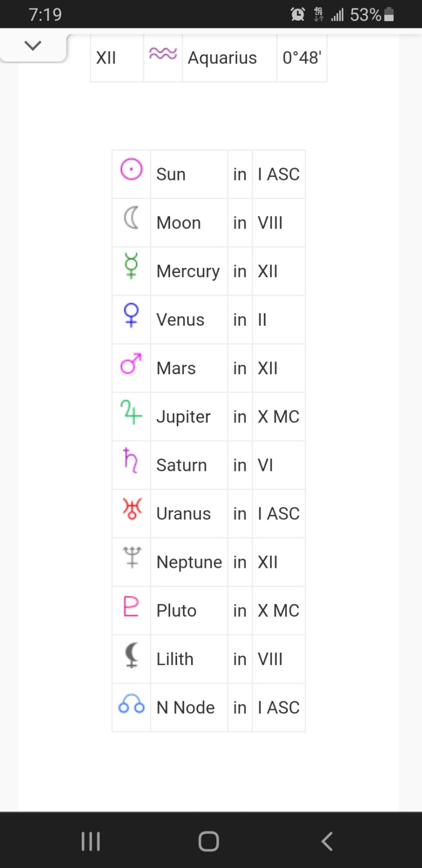The image size is (422, 868).
Task: Tap the red Pluto symbol icon
Action: [x=131, y=606]
